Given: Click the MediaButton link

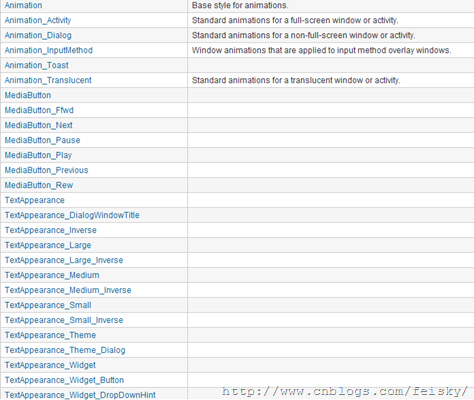Looking at the screenshot, I should 28,95.
